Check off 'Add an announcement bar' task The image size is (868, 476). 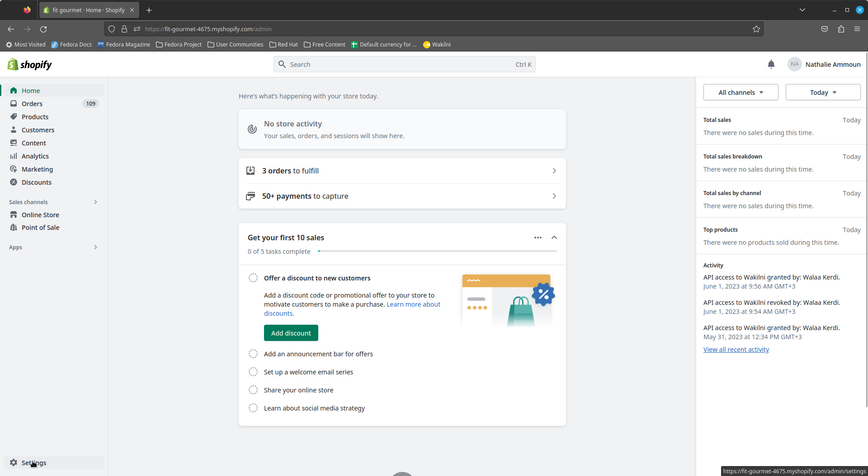pyautogui.click(x=253, y=354)
